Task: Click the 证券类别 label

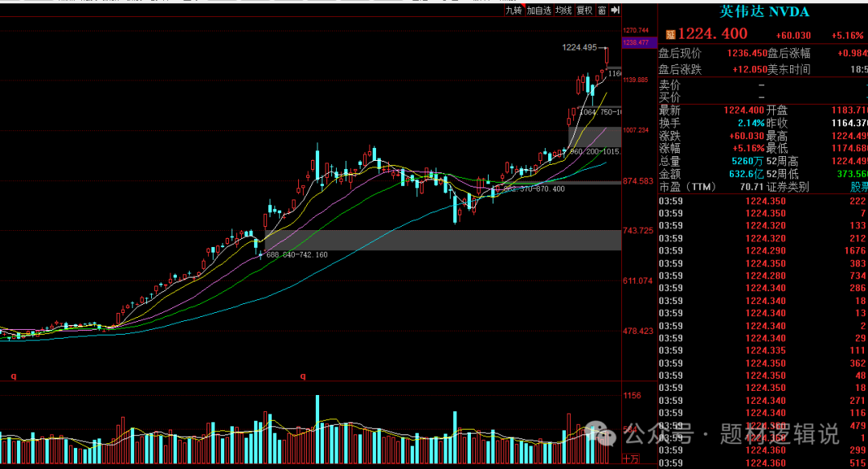Action: [x=788, y=187]
